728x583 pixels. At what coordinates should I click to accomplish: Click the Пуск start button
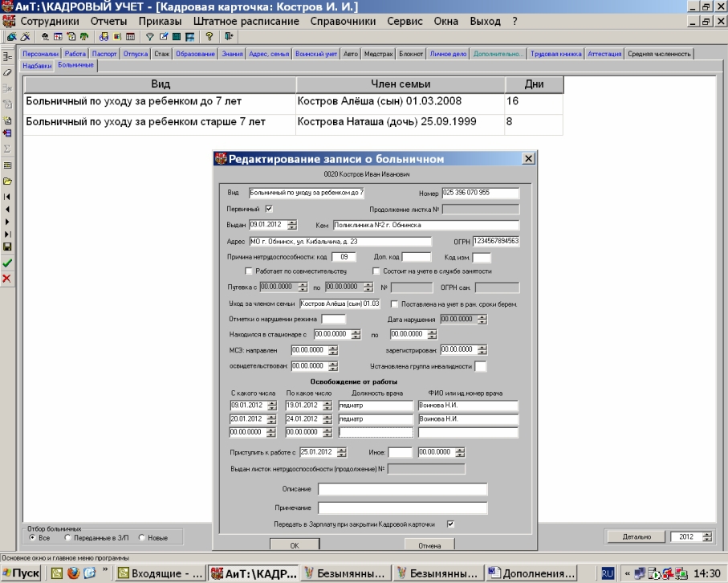(x=21, y=573)
